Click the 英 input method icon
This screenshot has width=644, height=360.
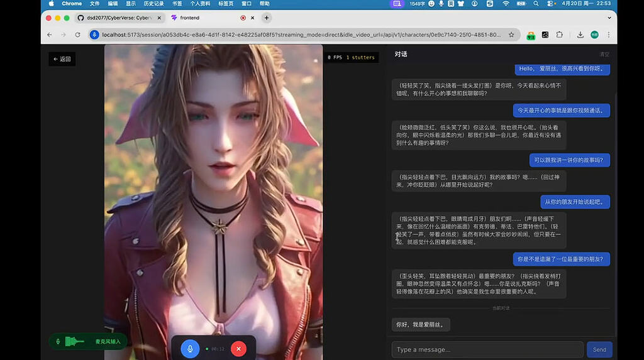tap(450, 4)
